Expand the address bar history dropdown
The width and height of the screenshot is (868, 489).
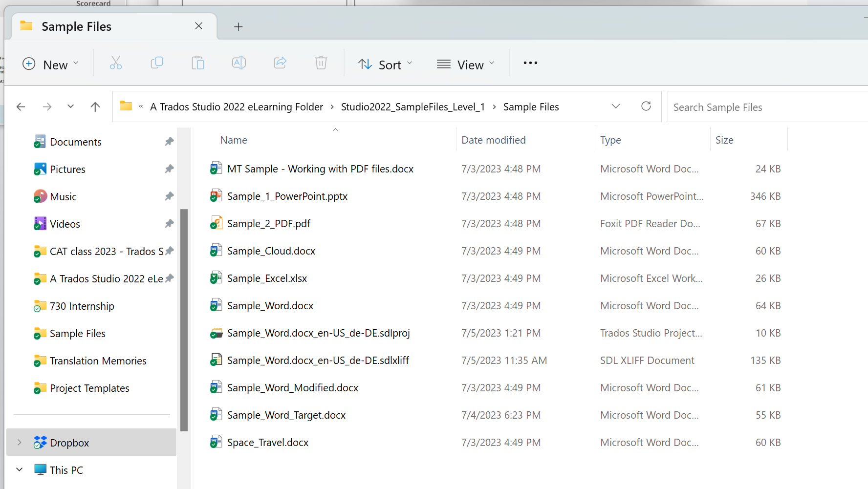616,106
